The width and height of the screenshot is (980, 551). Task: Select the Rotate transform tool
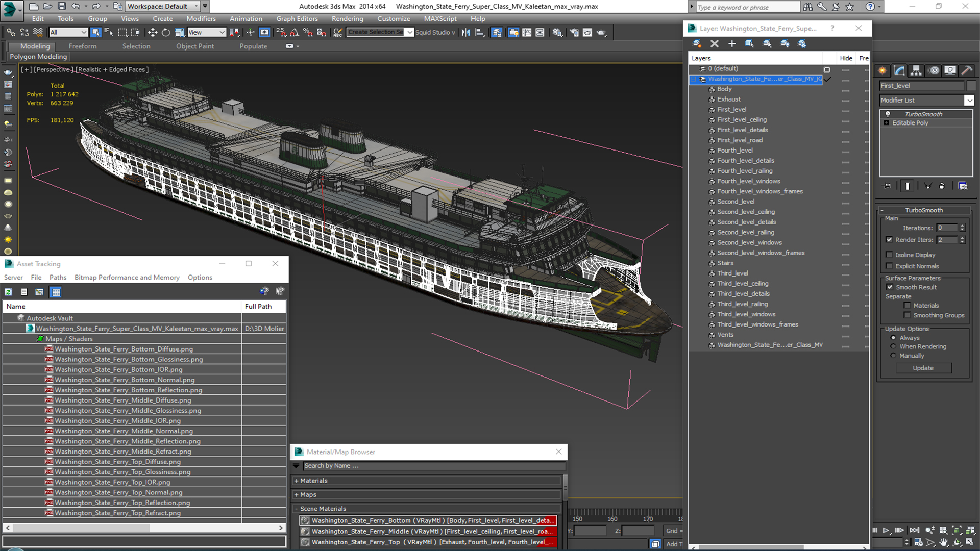(x=166, y=32)
